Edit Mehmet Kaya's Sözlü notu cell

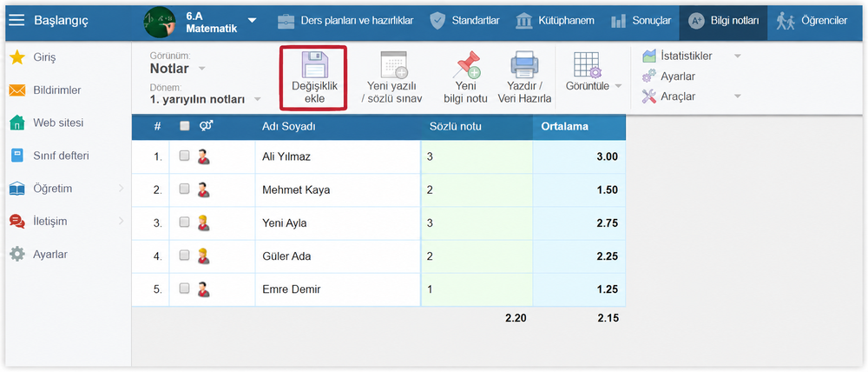[x=477, y=189]
